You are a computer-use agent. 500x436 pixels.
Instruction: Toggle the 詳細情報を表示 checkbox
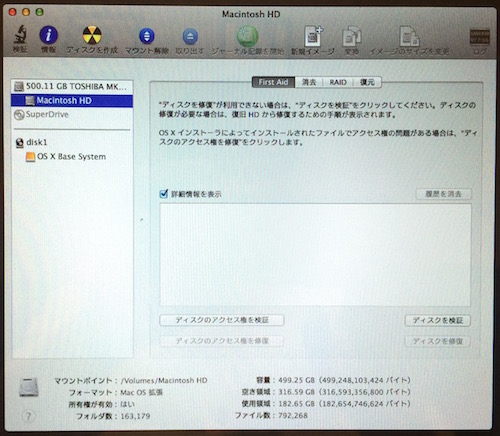(164, 194)
